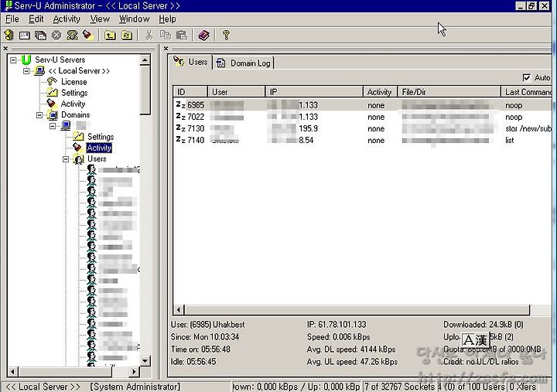
Task: Sort by the User column header
Action: tap(236, 92)
